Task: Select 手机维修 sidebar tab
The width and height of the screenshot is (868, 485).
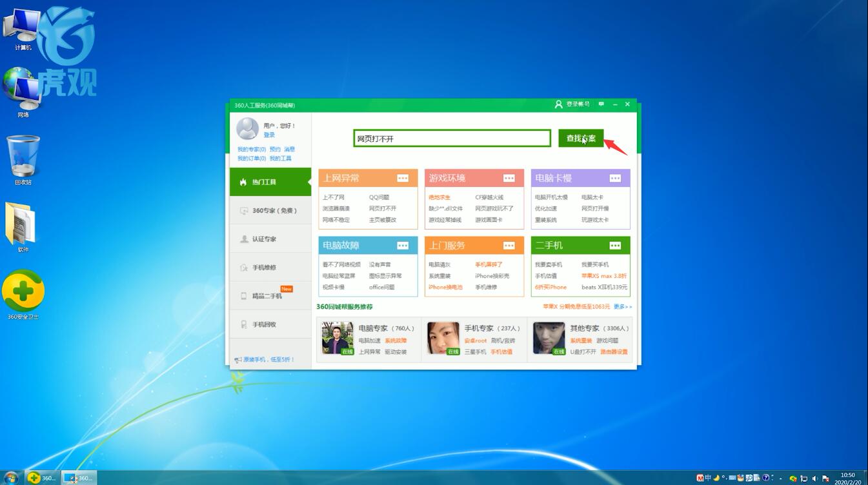Action: tap(270, 267)
